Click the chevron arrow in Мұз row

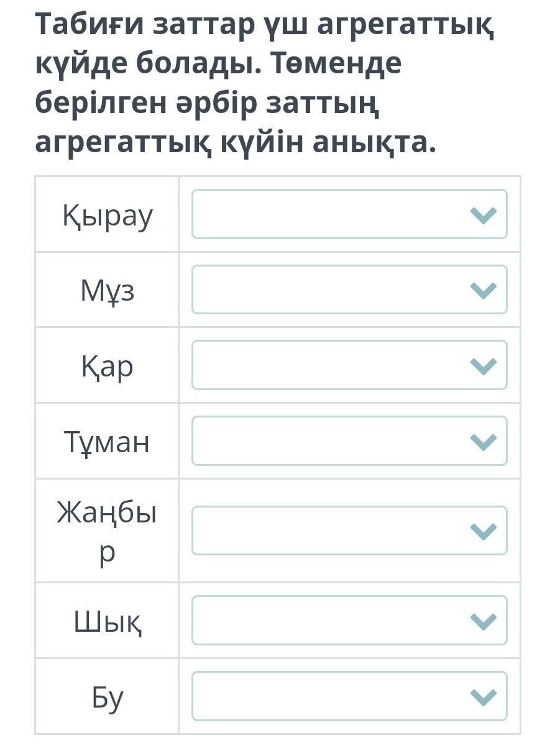point(484,290)
